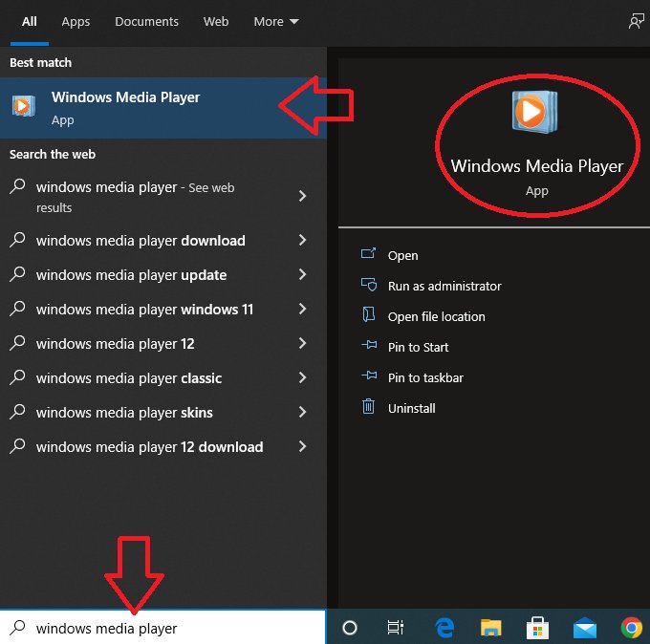This screenshot has height=644, width=650.
Task: Choose Pin to Start
Action: tap(418, 347)
